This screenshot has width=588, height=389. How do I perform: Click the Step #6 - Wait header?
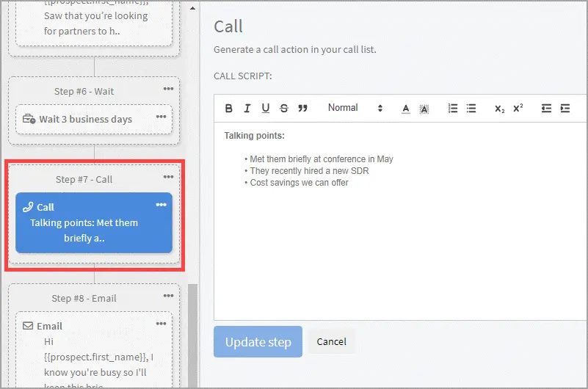(84, 92)
